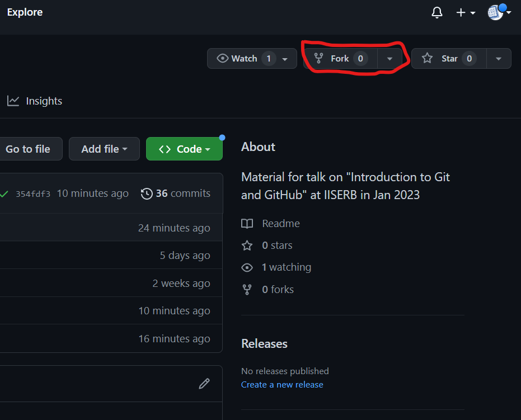Expand the Watch dropdown arrow
The image size is (521, 420).
pyautogui.click(x=285, y=59)
